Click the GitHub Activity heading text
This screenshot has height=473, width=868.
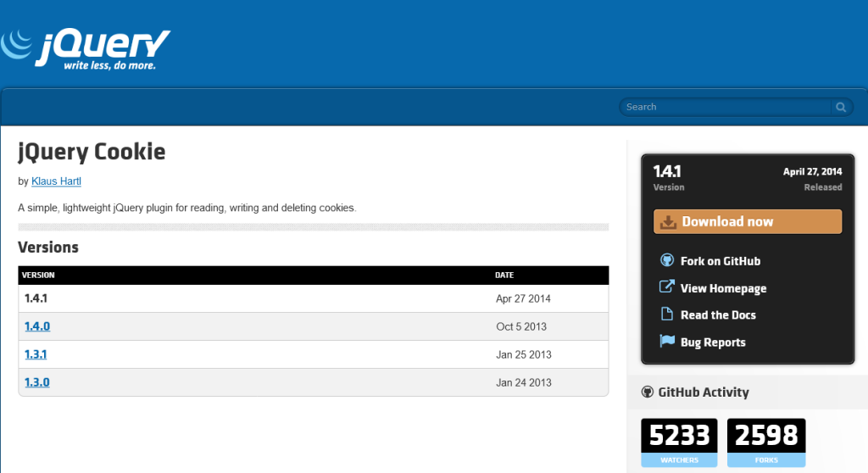[703, 392]
